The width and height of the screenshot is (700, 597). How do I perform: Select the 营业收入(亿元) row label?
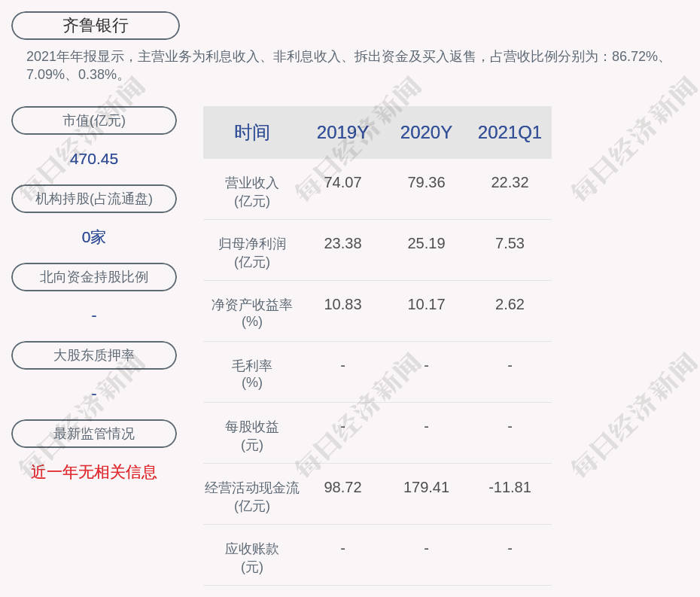pyautogui.click(x=252, y=192)
